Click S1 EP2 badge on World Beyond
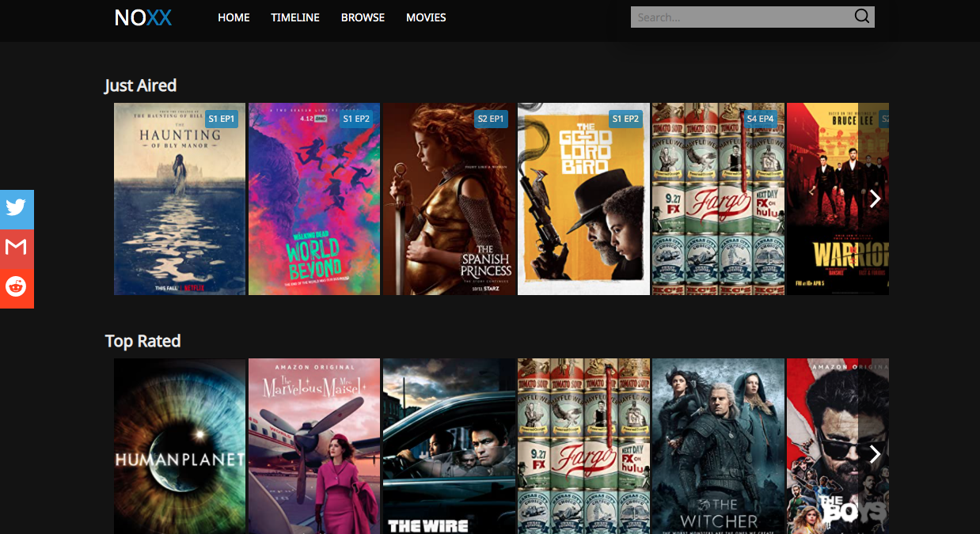980x534 pixels. (356, 119)
